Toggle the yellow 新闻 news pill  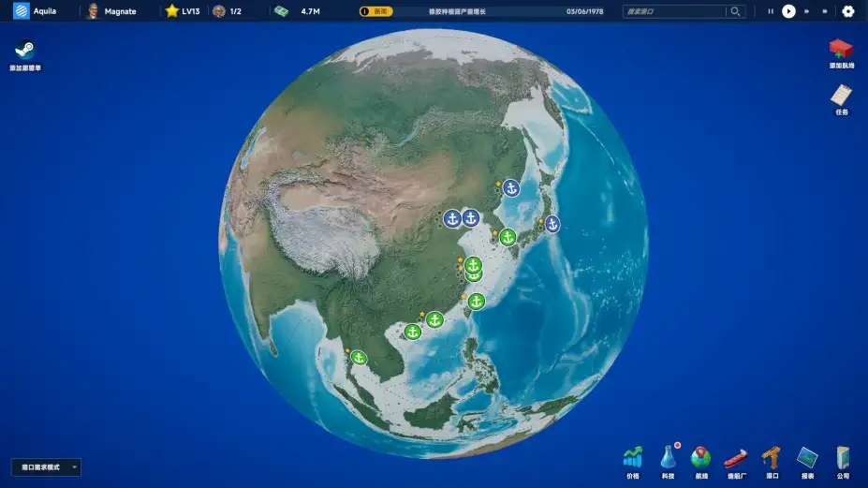point(375,11)
